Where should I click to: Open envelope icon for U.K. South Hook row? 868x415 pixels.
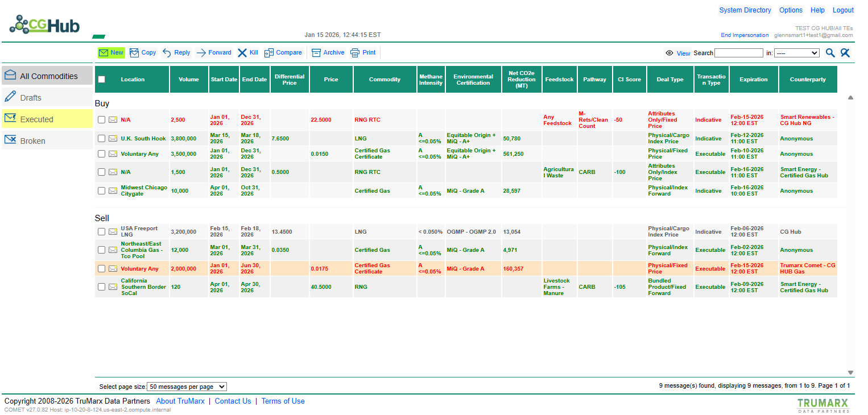pos(113,139)
